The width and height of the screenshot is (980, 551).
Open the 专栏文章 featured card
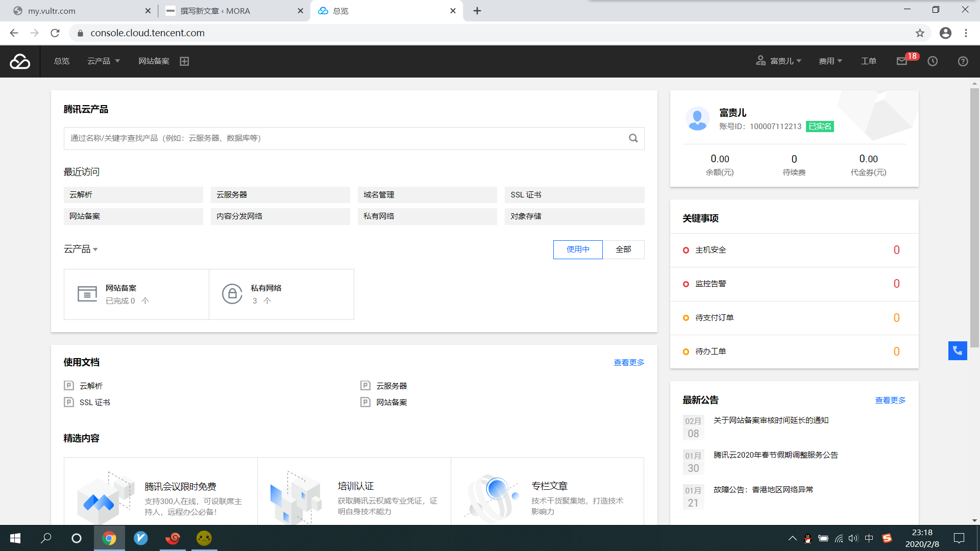click(548, 491)
